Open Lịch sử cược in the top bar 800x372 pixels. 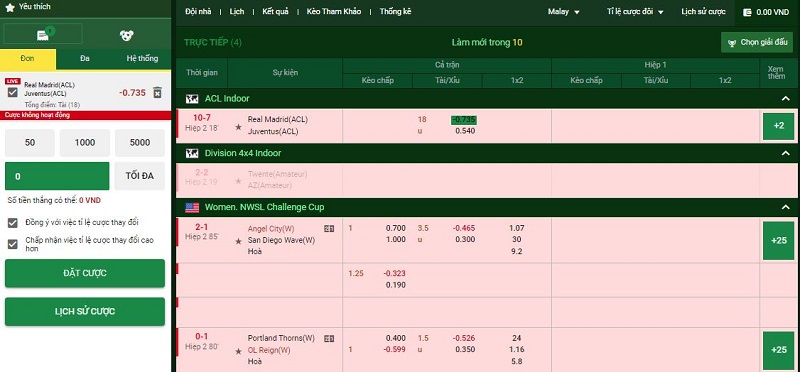click(x=703, y=12)
